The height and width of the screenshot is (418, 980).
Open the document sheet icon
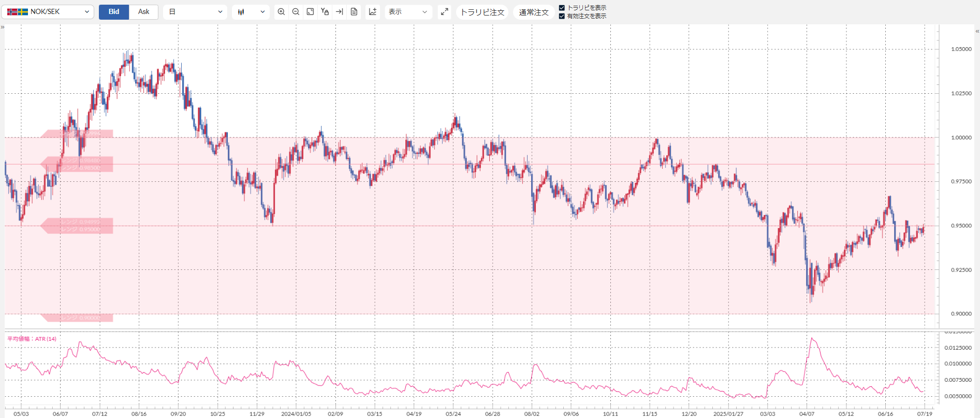tap(354, 12)
